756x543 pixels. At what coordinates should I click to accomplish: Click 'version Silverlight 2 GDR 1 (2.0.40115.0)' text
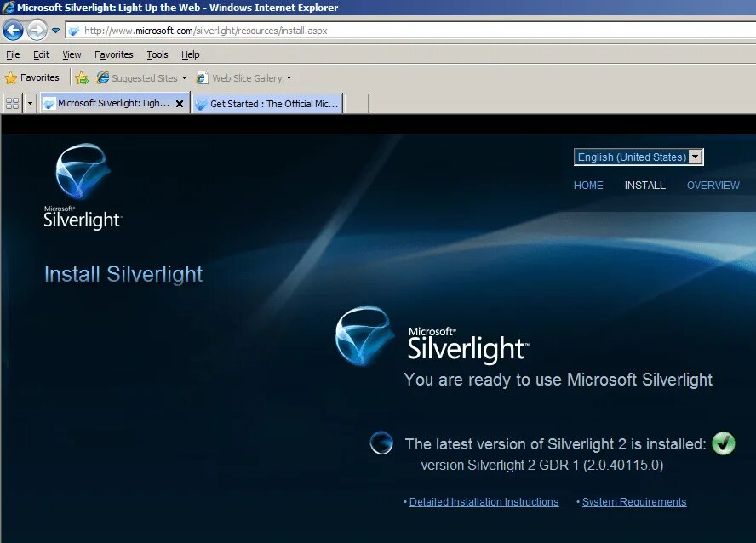point(542,465)
